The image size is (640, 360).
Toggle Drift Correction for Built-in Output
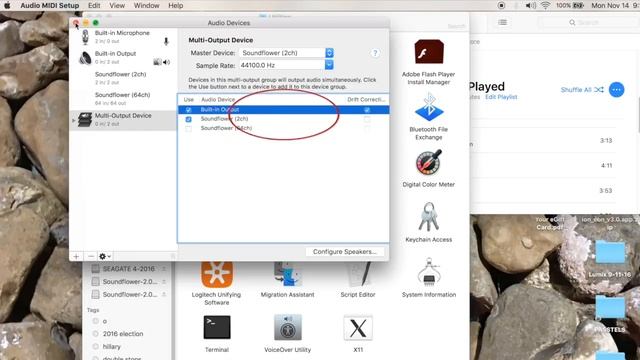pyautogui.click(x=367, y=110)
